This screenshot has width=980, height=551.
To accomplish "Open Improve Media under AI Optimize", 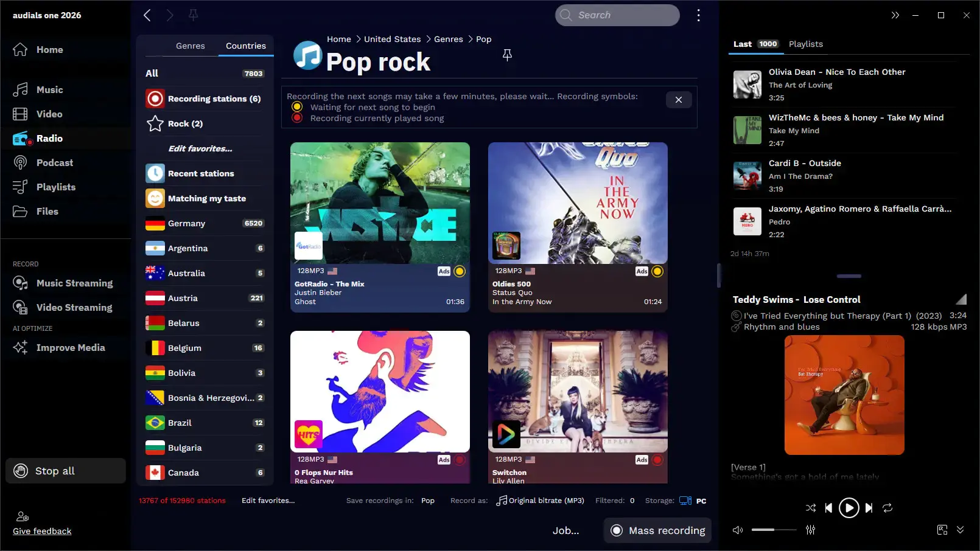I will 71,347.
